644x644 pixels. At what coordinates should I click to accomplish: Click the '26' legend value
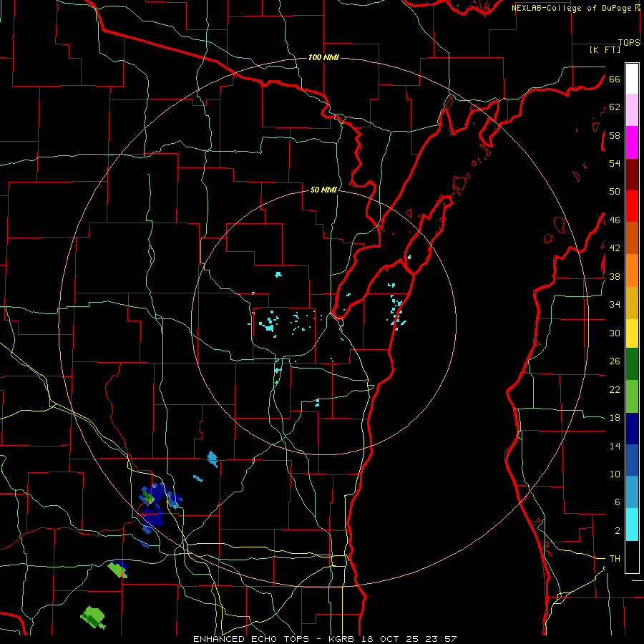point(615,361)
